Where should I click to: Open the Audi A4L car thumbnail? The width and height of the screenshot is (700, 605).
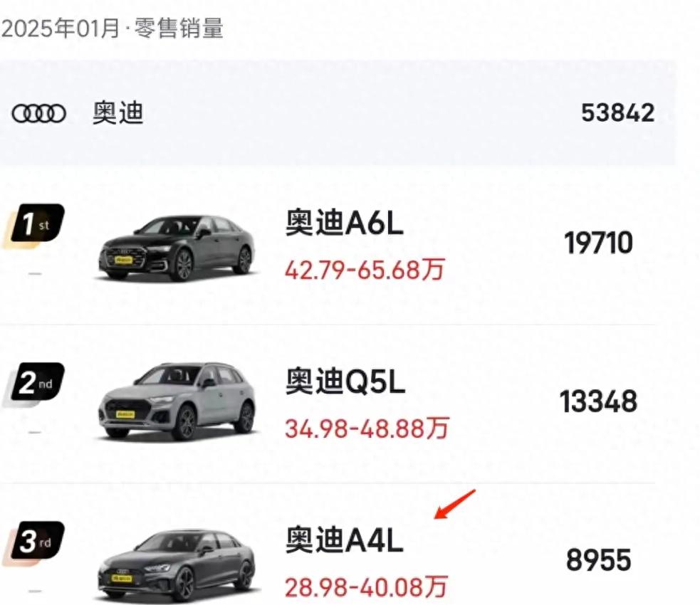point(176,564)
